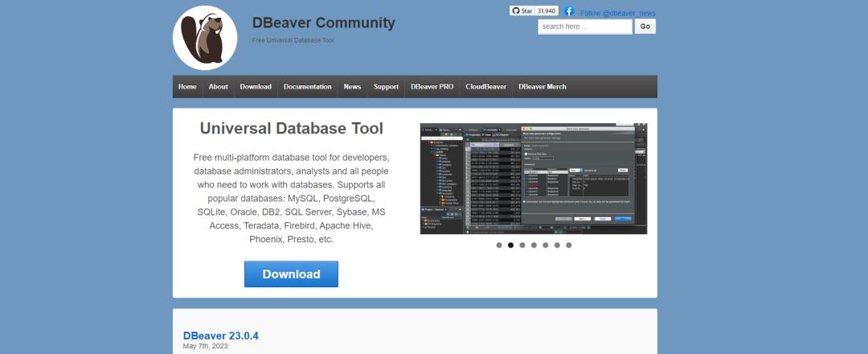This screenshot has height=354, width=868.
Task: Open the CloudBeaver menu item
Action: click(x=485, y=87)
